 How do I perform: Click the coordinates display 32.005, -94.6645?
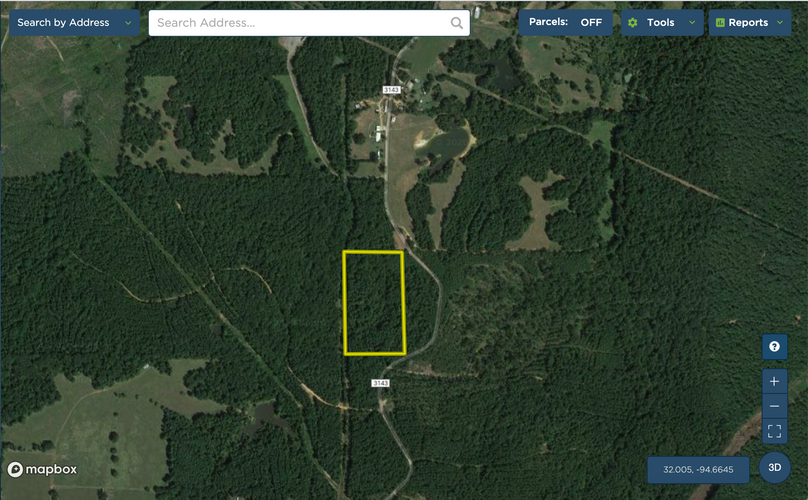pyautogui.click(x=698, y=470)
